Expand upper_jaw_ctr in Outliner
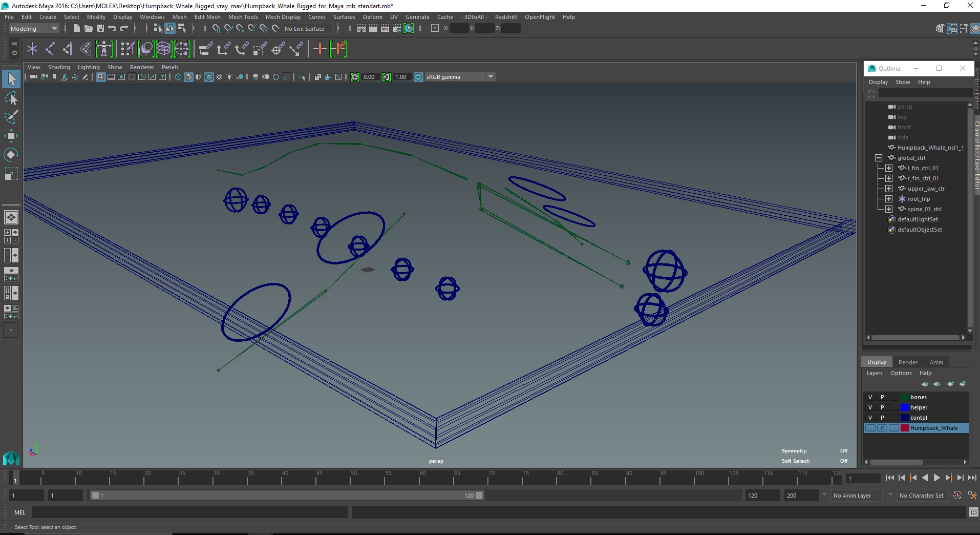The width and height of the screenshot is (980, 535). pyautogui.click(x=889, y=189)
